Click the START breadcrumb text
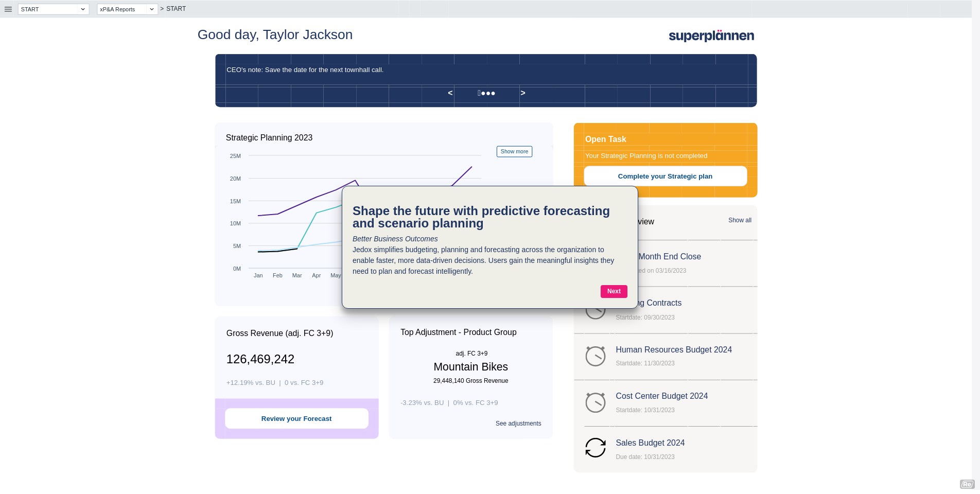Image resolution: width=980 pixels, height=494 pixels. pos(176,9)
